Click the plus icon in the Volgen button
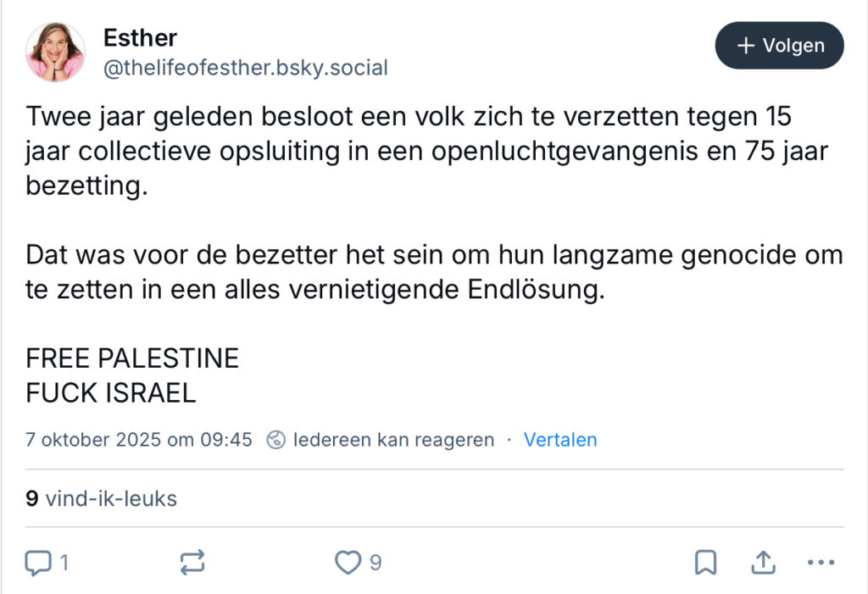868x594 pixels. (x=746, y=46)
